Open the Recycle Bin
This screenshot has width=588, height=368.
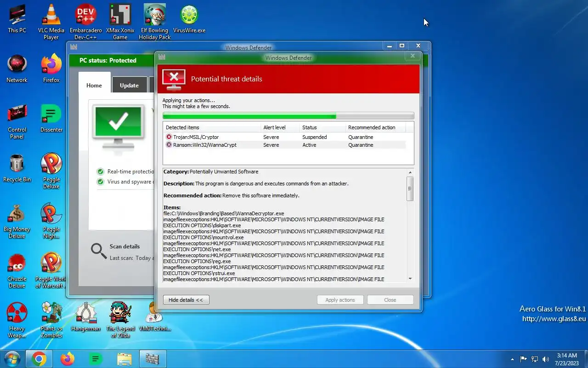[17, 168]
